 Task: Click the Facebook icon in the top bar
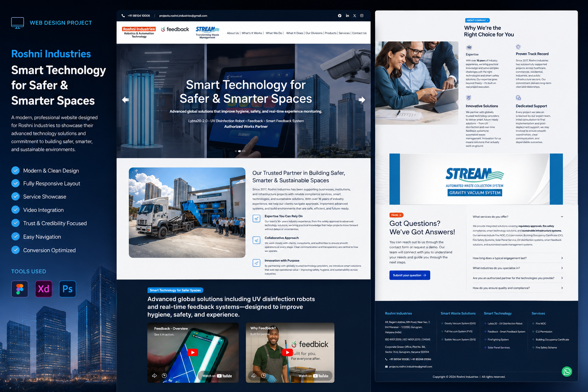pos(340,16)
